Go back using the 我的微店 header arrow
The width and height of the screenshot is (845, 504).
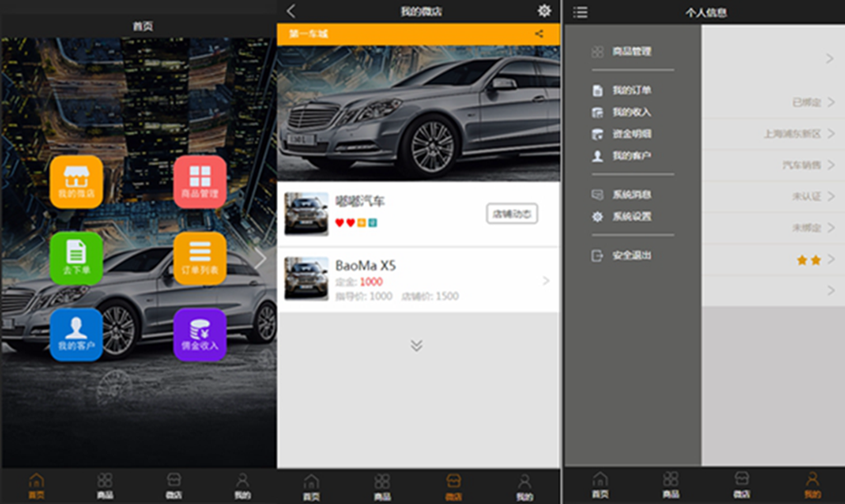point(290,11)
